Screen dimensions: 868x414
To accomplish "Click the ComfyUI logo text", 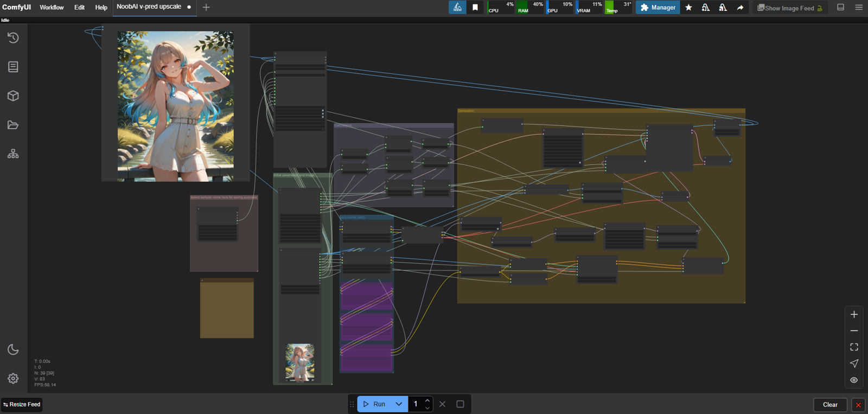I will [16, 7].
